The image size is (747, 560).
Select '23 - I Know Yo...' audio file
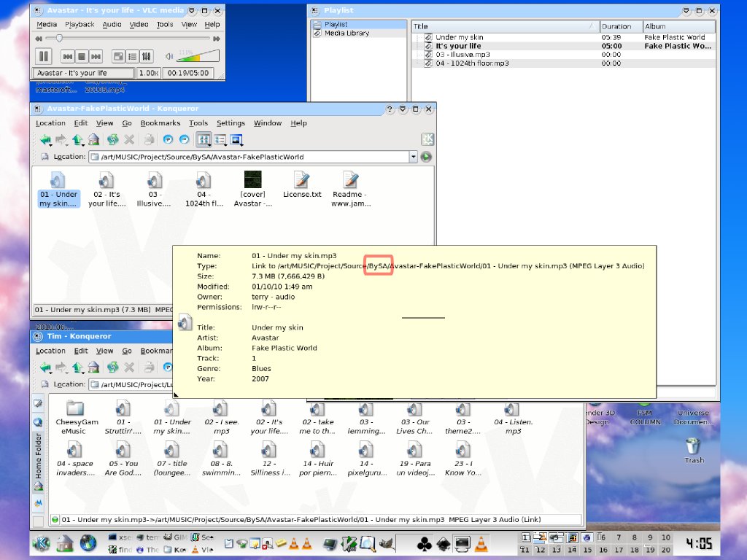[463, 459]
